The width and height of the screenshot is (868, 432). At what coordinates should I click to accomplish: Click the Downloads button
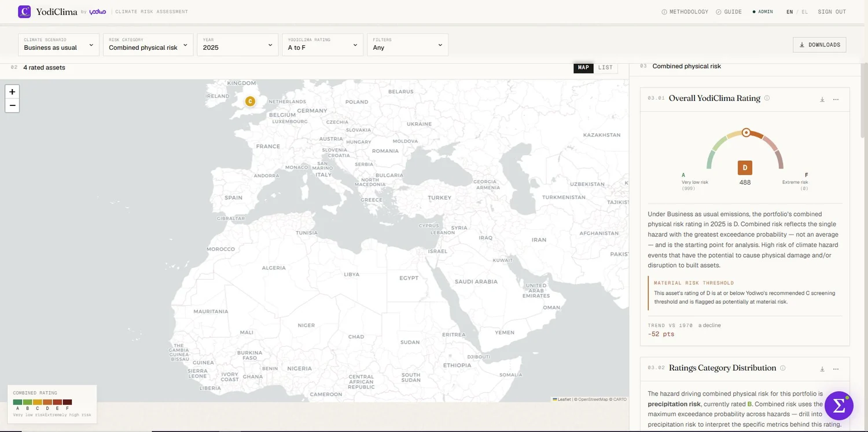point(819,45)
